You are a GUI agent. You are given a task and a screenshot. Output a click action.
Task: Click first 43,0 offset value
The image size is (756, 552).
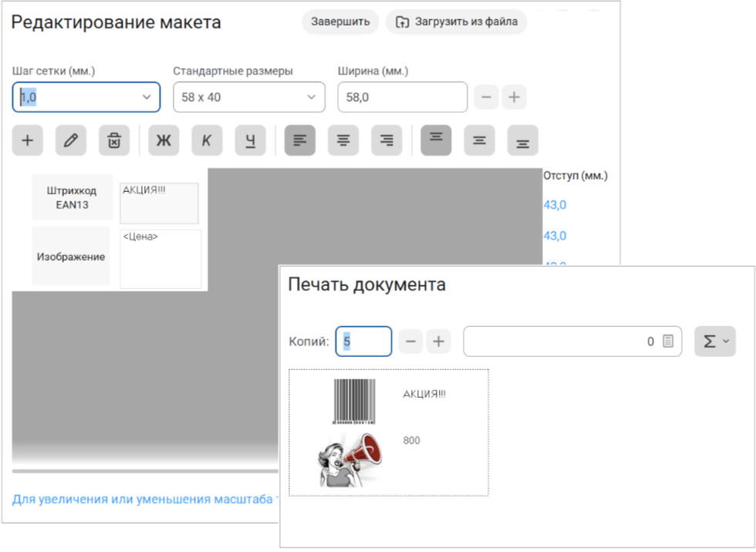(555, 205)
